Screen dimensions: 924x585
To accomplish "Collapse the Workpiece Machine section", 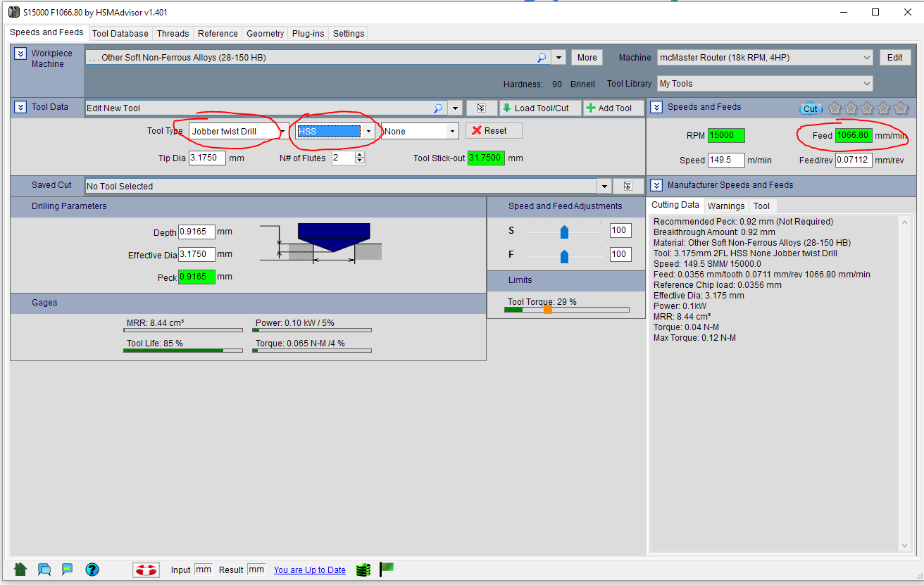I will click(x=20, y=54).
